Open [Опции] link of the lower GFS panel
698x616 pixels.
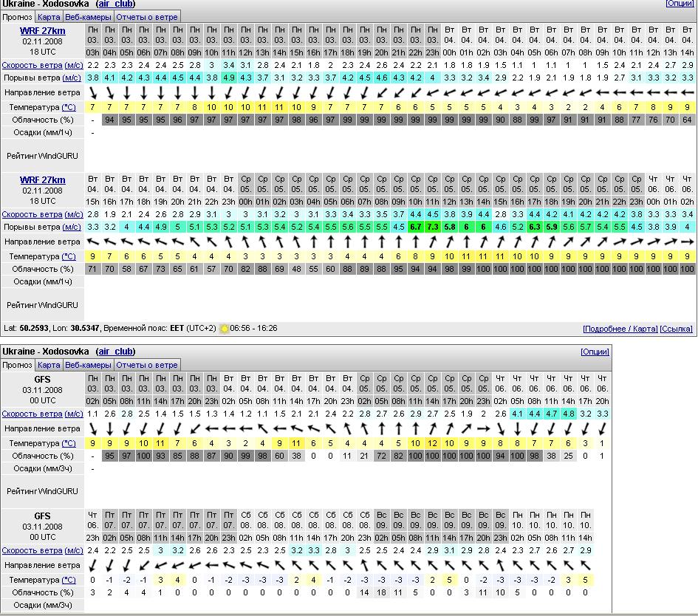coord(595,352)
